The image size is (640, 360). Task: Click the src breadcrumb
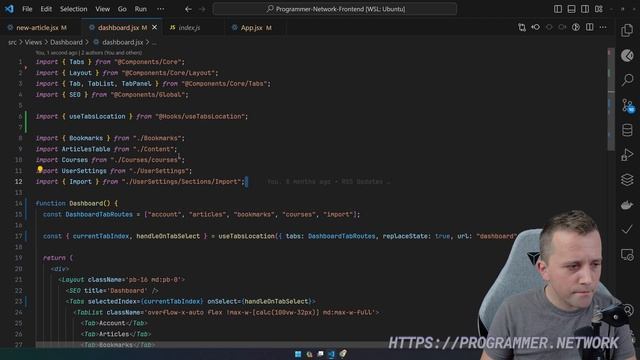12,42
